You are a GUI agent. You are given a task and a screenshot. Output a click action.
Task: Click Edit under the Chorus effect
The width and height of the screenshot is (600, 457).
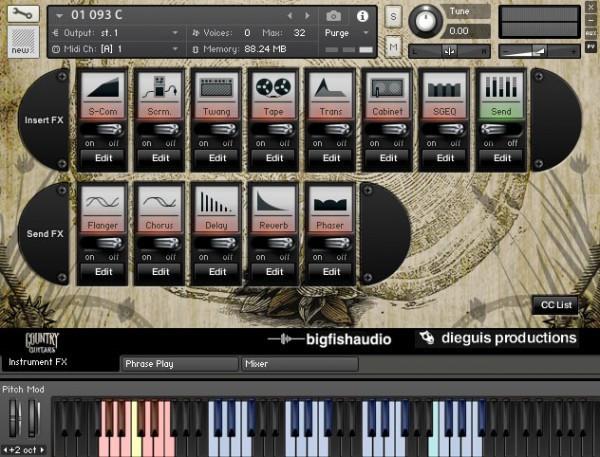[160, 270]
